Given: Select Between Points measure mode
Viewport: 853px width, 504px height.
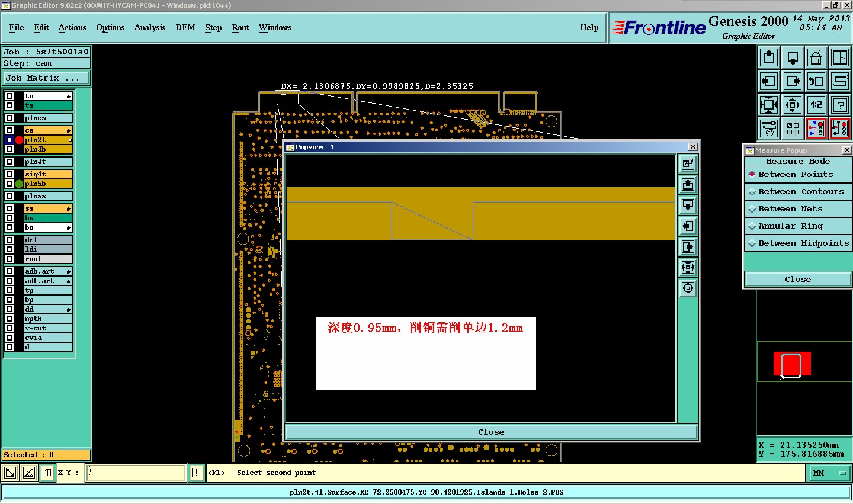Looking at the screenshot, I should pyautogui.click(x=798, y=175).
